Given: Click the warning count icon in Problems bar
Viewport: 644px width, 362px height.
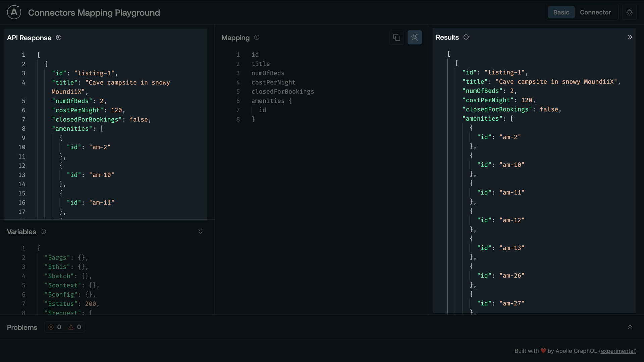Looking at the screenshot, I should tap(71, 327).
